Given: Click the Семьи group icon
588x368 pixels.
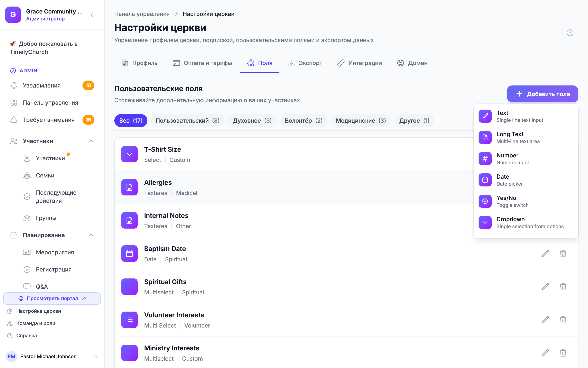Looking at the screenshot, I should (x=27, y=175).
